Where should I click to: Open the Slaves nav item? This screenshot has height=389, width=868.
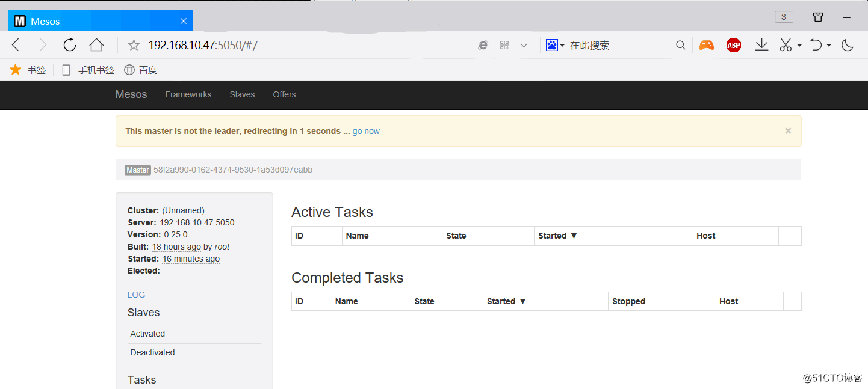(x=242, y=94)
